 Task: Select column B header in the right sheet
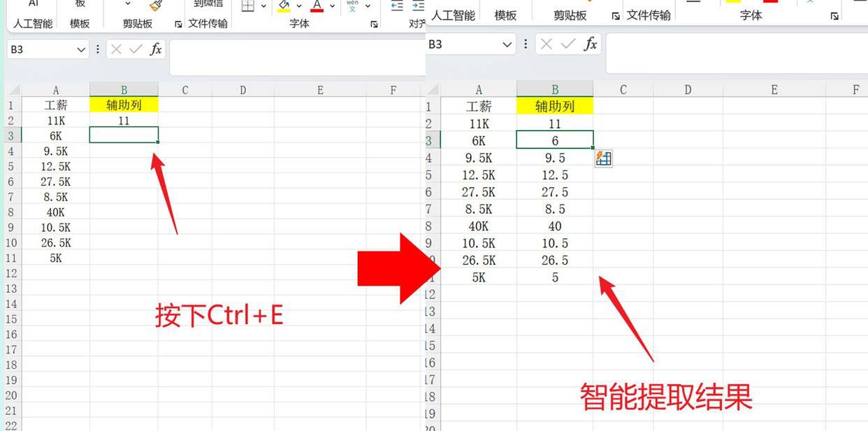[x=555, y=89]
